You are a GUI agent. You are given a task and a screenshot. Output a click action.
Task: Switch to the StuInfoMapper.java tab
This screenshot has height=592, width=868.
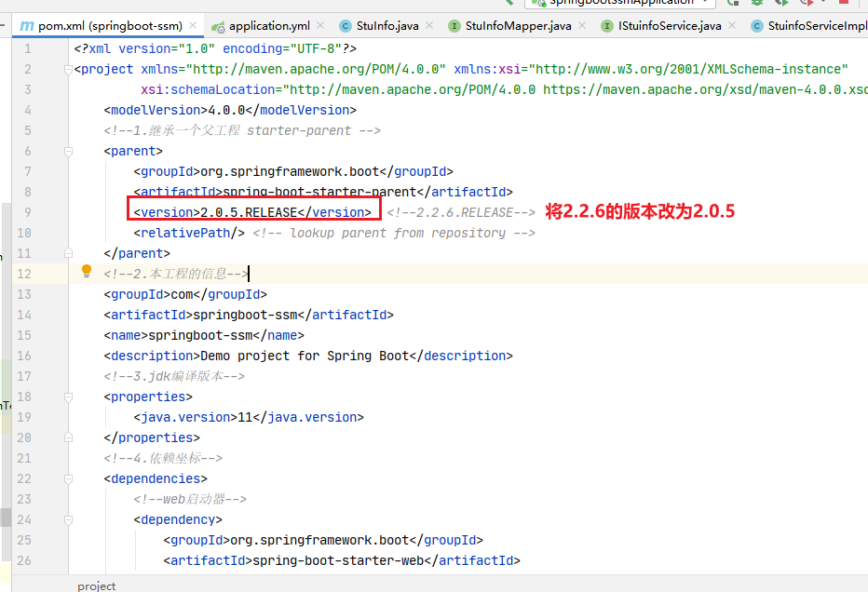tap(517, 26)
